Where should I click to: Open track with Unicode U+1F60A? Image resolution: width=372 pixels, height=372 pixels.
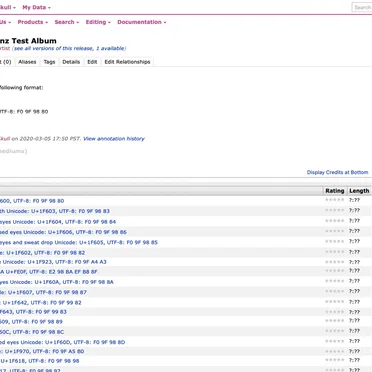(57, 282)
